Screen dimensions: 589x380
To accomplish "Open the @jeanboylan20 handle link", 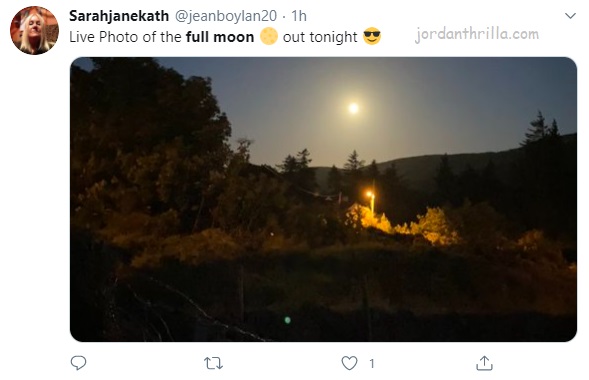I will pyautogui.click(x=226, y=16).
